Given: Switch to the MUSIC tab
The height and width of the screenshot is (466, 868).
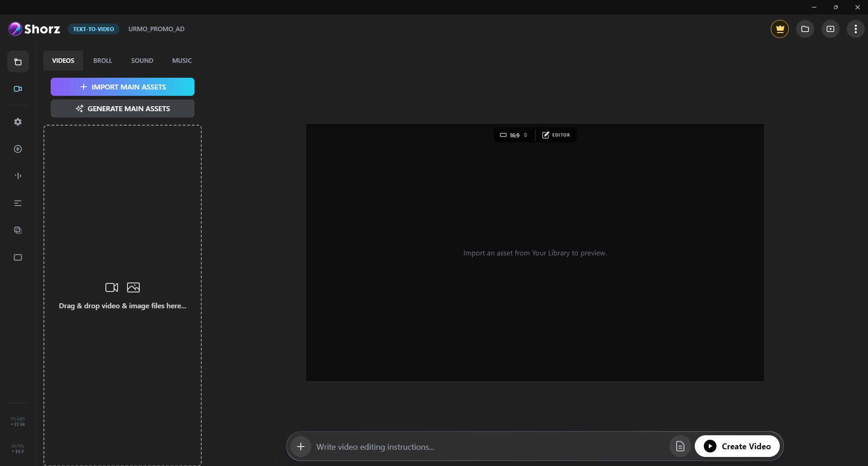Looking at the screenshot, I should tap(182, 61).
